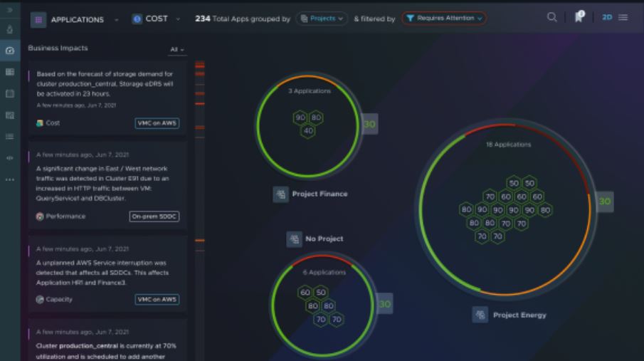Toggle the 2D view mode
The image size is (644, 361).
coord(606,17)
